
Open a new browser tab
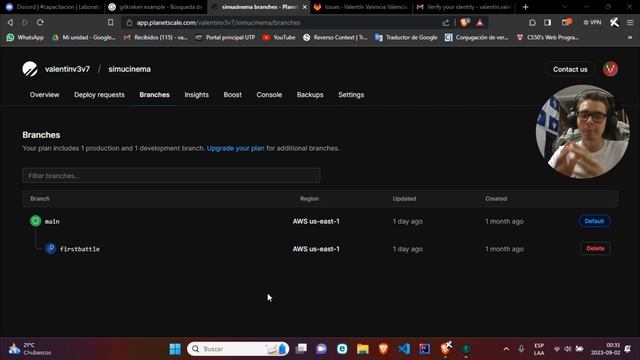[x=525, y=7]
